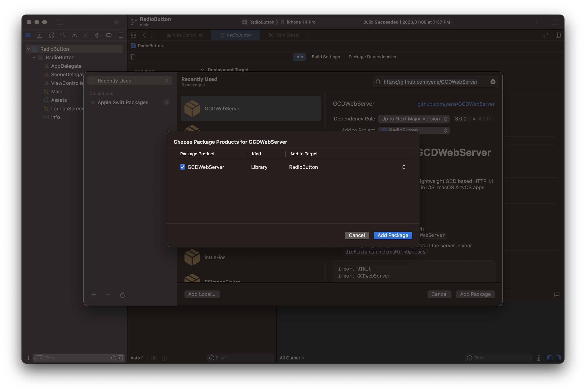
Task: Click the Cancel button beside Add Local
Action: tap(439, 294)
